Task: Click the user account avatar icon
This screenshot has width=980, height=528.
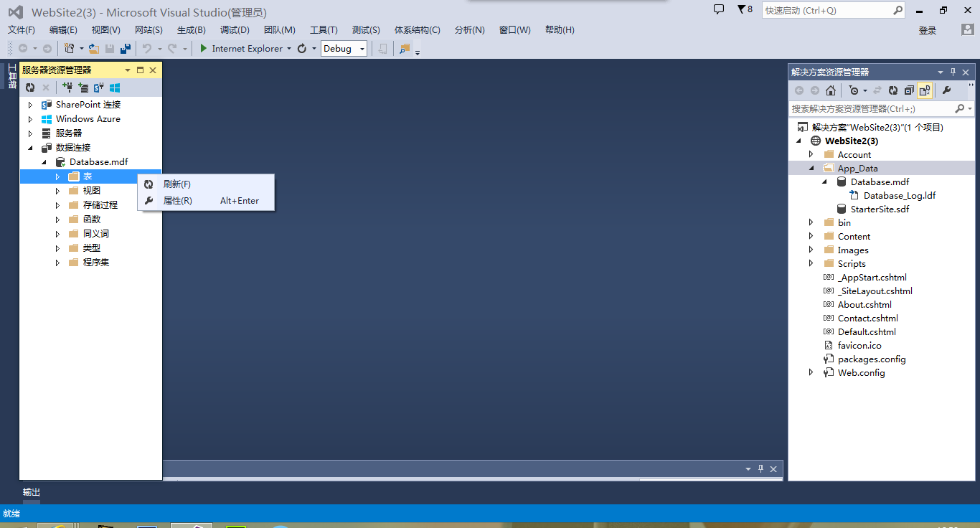Action: (968, 29)
